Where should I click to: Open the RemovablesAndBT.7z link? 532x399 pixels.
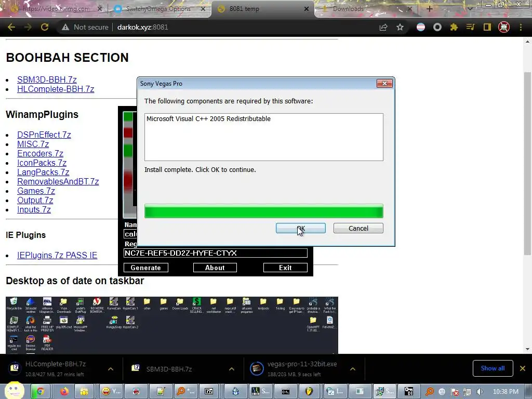coord(58,181)
